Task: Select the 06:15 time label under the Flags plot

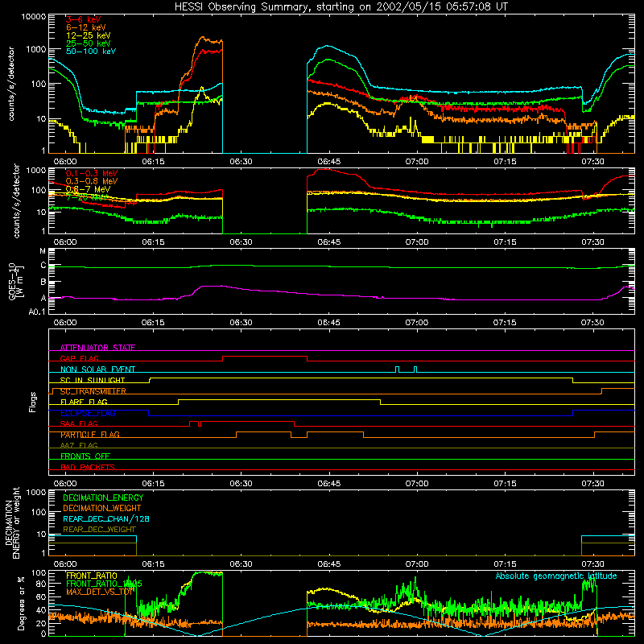Action: (153, 484)
